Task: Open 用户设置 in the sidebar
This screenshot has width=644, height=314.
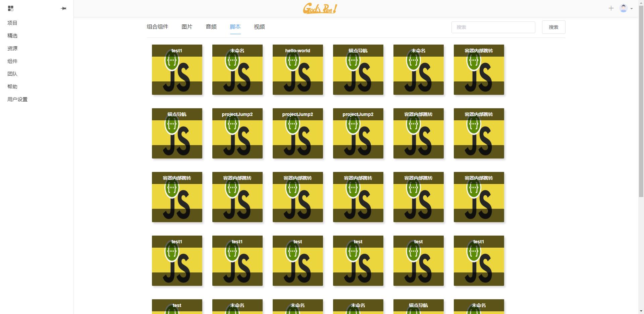Action: pos(17,99)
